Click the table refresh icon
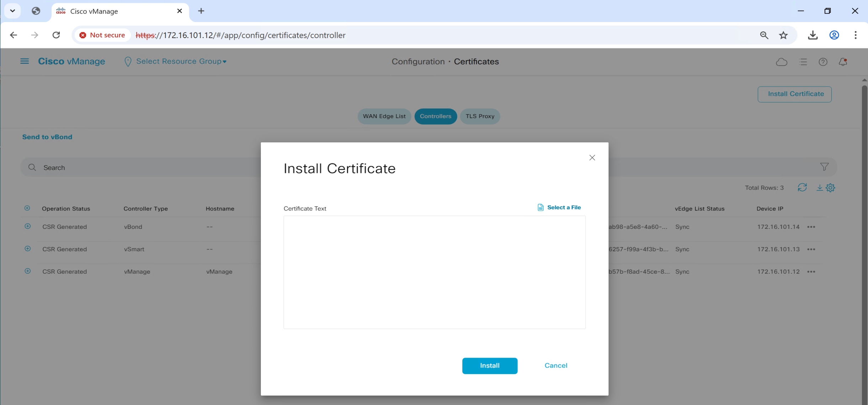 click(x=802, y=188)
